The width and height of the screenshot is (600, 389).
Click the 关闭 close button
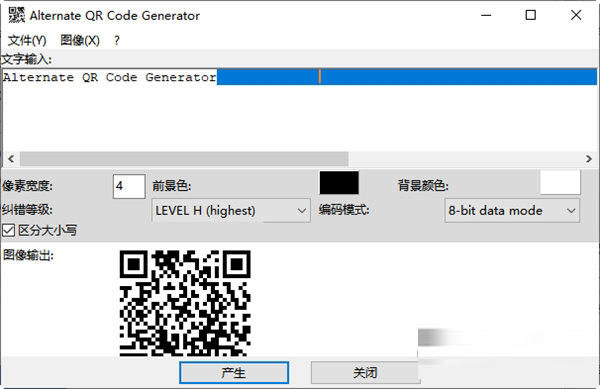[x=365, y=373]
